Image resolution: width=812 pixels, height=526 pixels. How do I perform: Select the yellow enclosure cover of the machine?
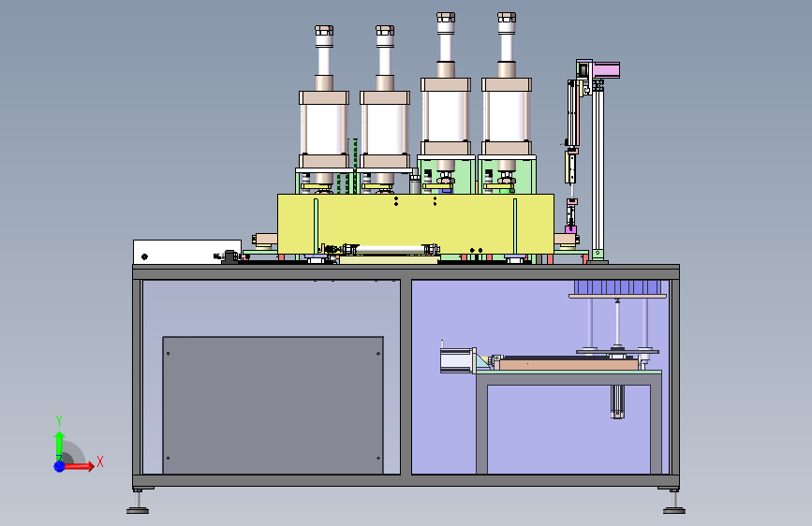416,224
